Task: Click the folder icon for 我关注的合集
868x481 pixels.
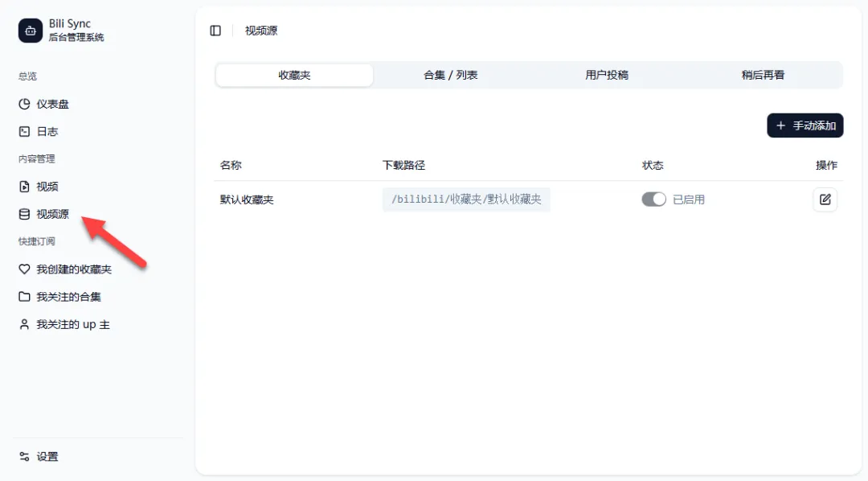Action: (x=24, y=297)
